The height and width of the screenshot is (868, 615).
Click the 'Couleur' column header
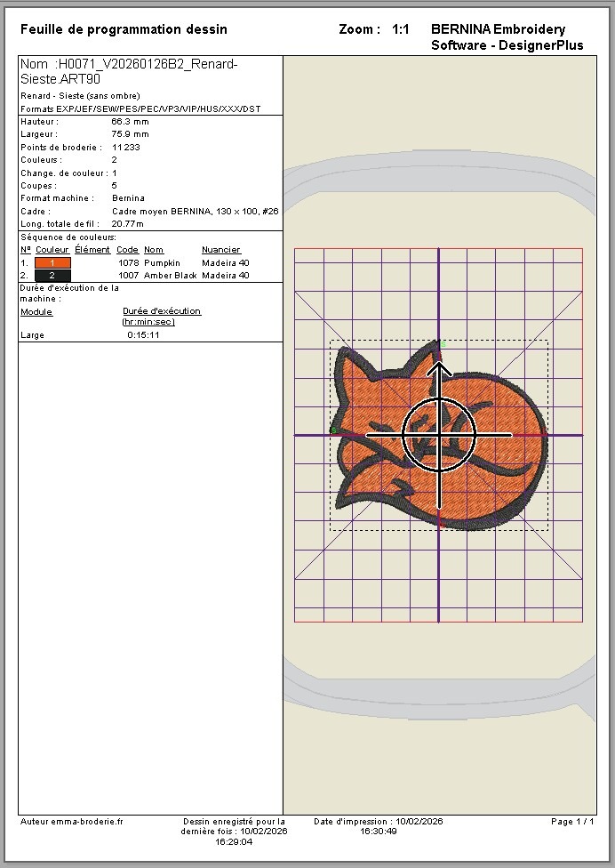tap(52, 250)
